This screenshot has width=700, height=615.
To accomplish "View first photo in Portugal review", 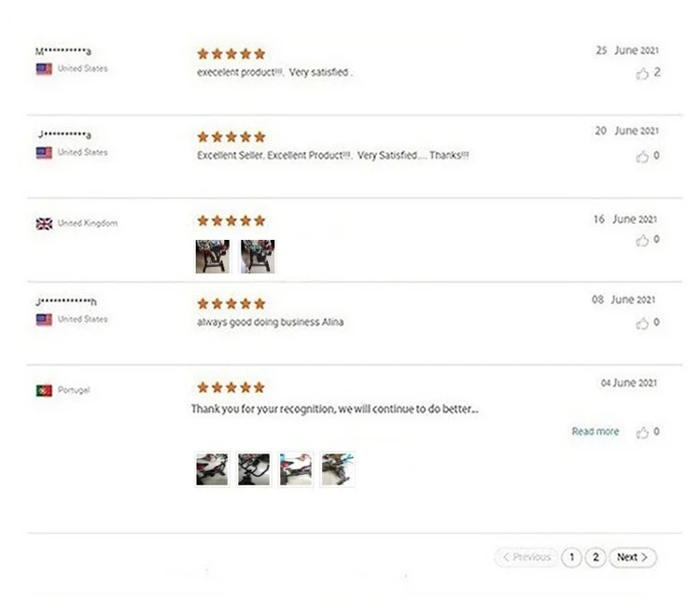I will [x=212, y=469].
